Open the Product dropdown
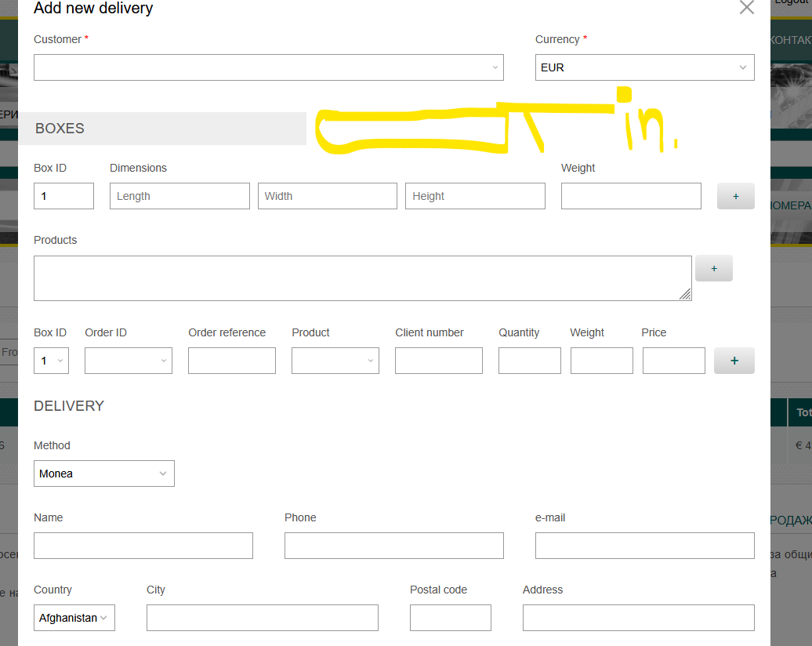 click(335, 361)
